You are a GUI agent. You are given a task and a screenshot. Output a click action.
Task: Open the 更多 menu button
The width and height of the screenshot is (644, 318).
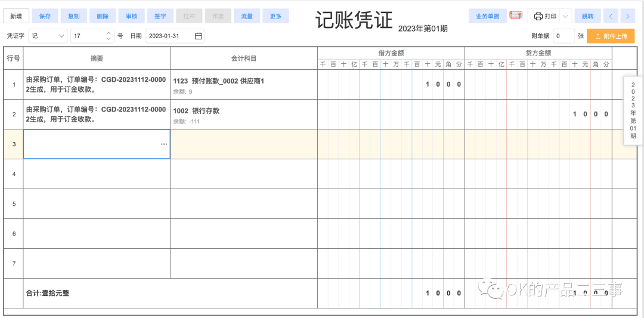[275, 17]
